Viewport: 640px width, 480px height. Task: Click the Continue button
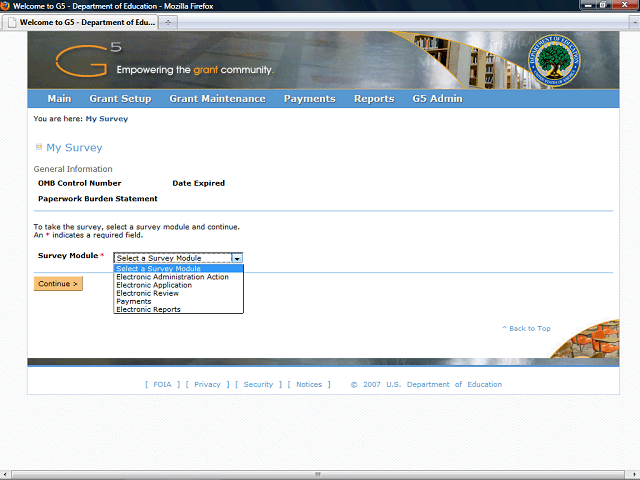click(x=58, y=284)
